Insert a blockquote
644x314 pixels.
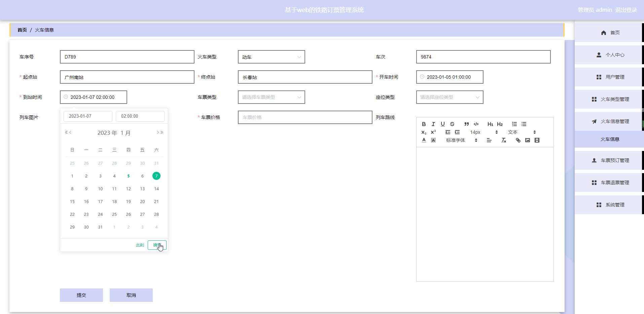[x=466, y=124]
